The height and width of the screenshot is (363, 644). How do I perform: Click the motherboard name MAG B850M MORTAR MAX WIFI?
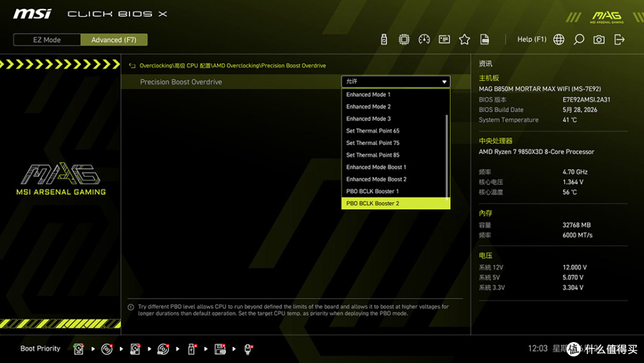(540, 89)
